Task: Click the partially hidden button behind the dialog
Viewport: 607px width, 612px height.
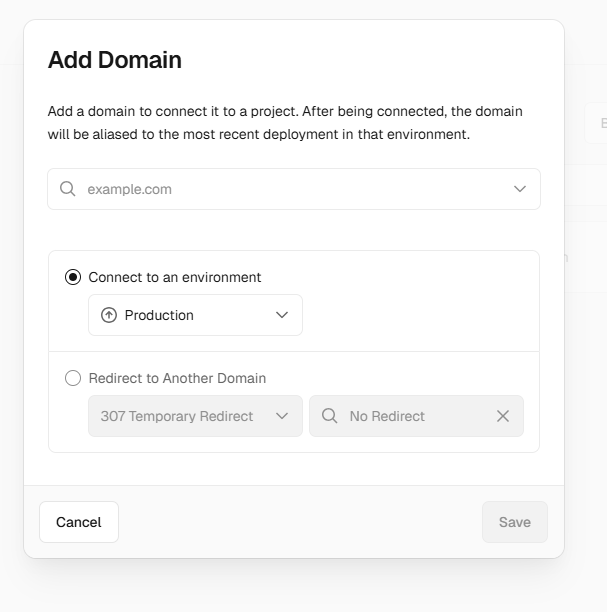Action: pyautogui.click(x=596, y=123)
